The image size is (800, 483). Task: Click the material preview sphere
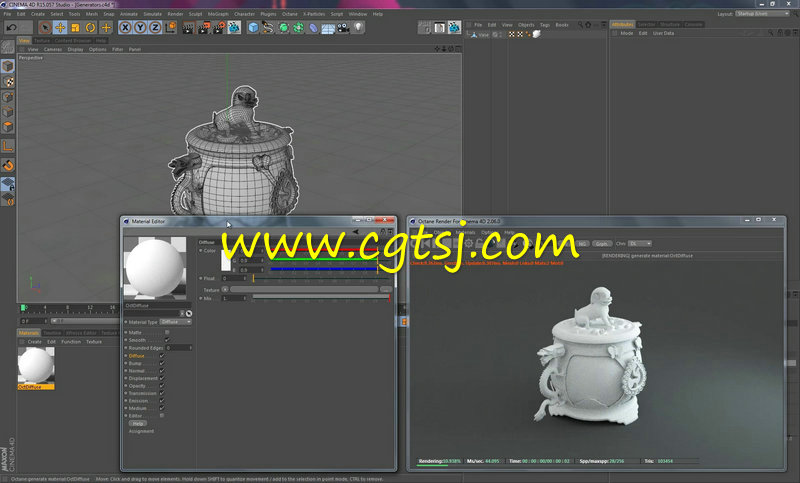coord(155,268)
